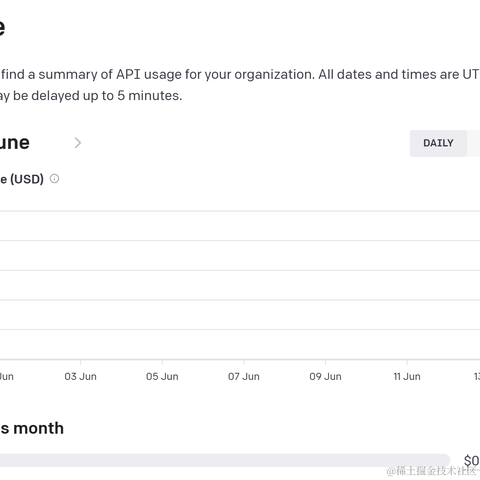Click the June month heading
This screenshot has height=480, width=480.
(15, 143)
